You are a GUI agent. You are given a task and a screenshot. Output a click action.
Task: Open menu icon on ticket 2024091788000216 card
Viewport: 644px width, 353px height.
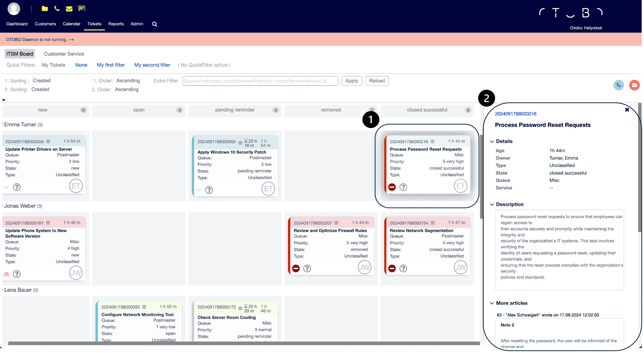click(432, 141)
